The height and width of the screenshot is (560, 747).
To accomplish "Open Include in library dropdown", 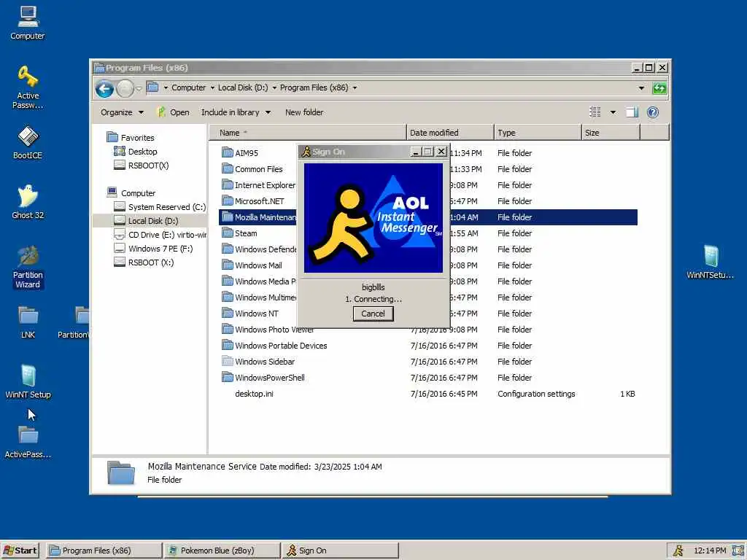I will [x=236, y=112].
